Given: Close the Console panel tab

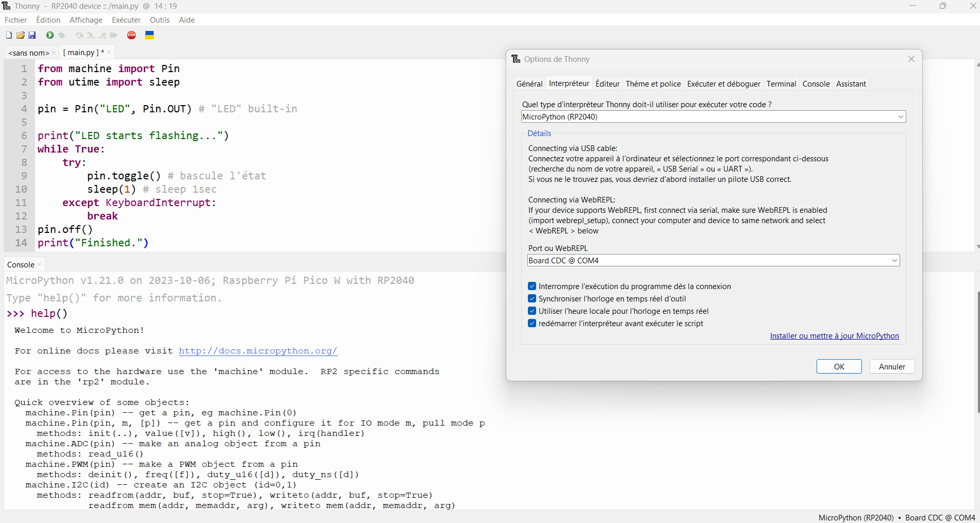Looking at the screenshot, I should pyautogui.click(x=39, y=264).
